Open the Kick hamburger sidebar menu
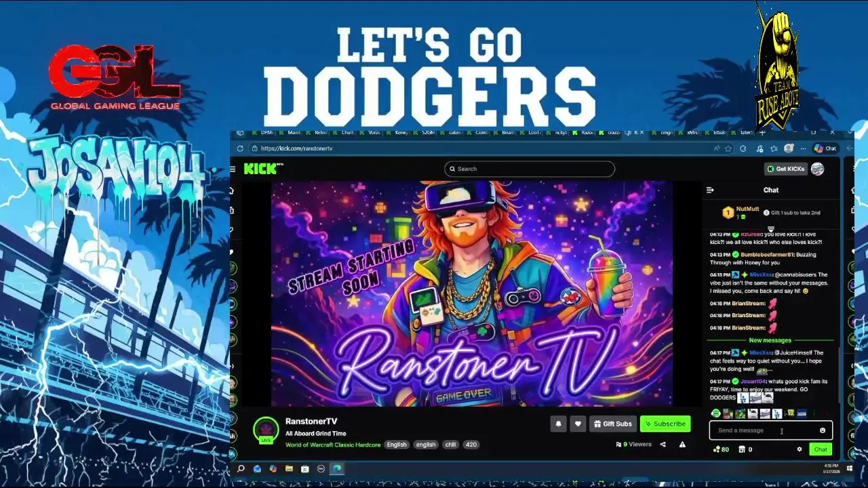The image size is (868, 488). [x=233, y=169]
